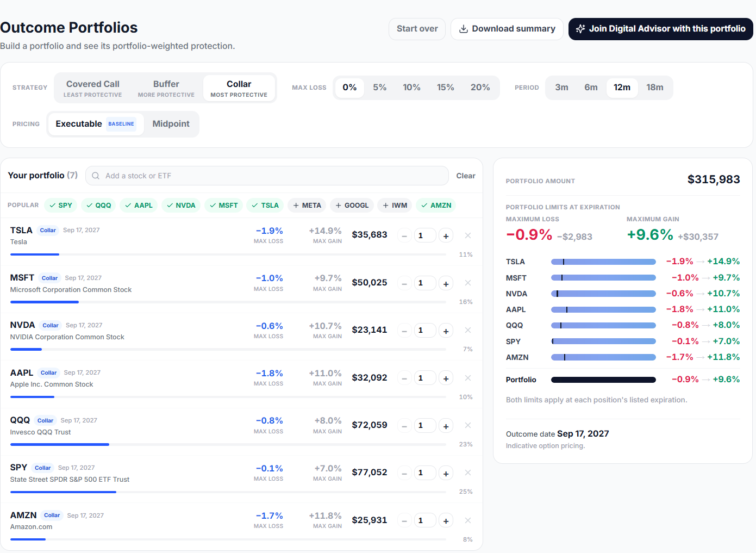The width and height of the screenshot is (756, 553).
Task: Choose the Collar strategy tab
Action: (239, 88)
